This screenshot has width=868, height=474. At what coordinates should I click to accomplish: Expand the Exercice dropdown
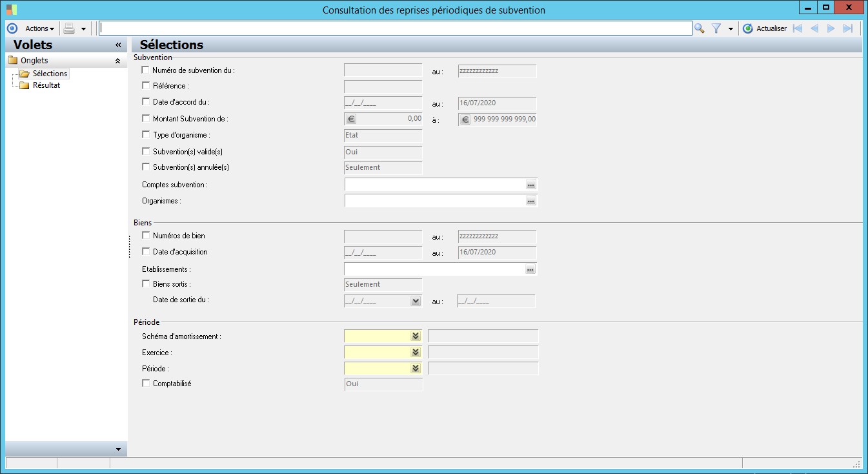[416, 352]
